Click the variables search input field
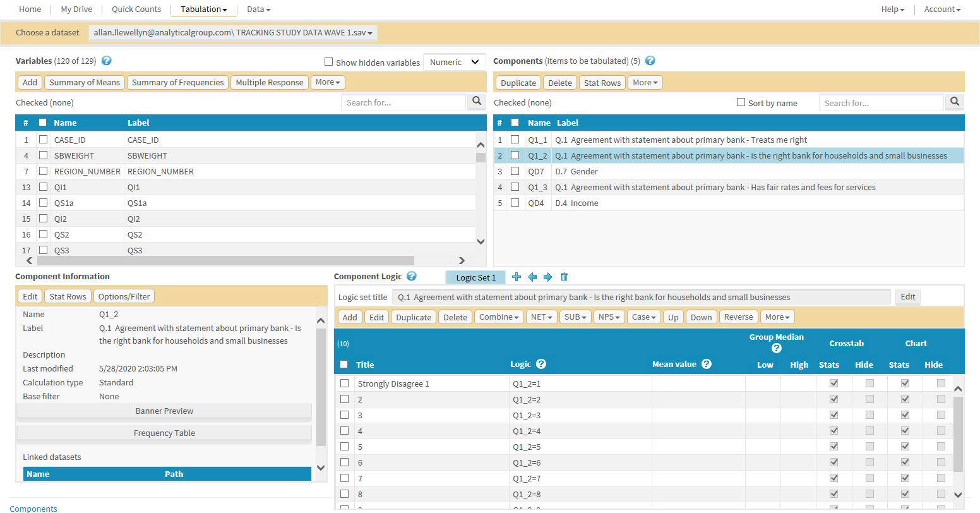This screenshot has height=513, width=980. 403,102
